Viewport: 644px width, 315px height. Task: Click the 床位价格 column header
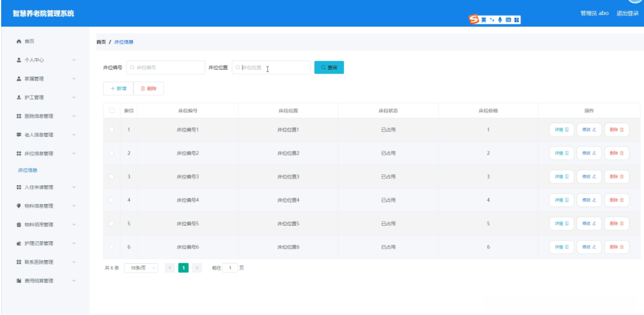coord(489,111)
